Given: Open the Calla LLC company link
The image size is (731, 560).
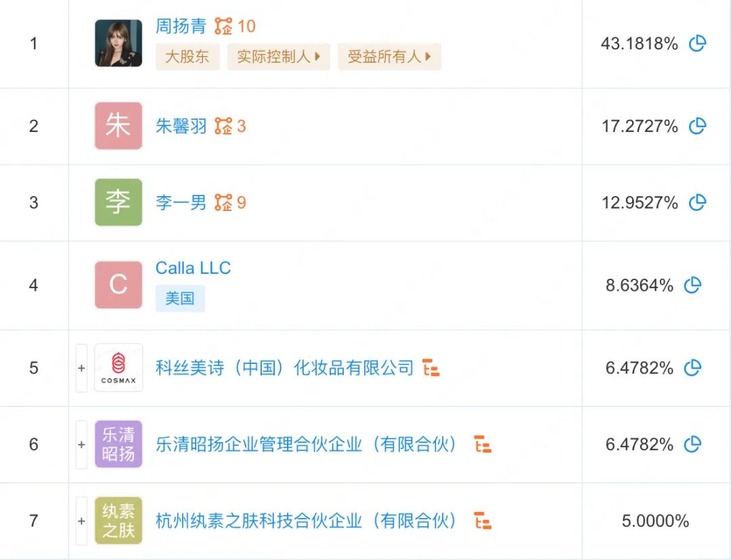Looking at the screenshot, I should (x=193, y=268).
